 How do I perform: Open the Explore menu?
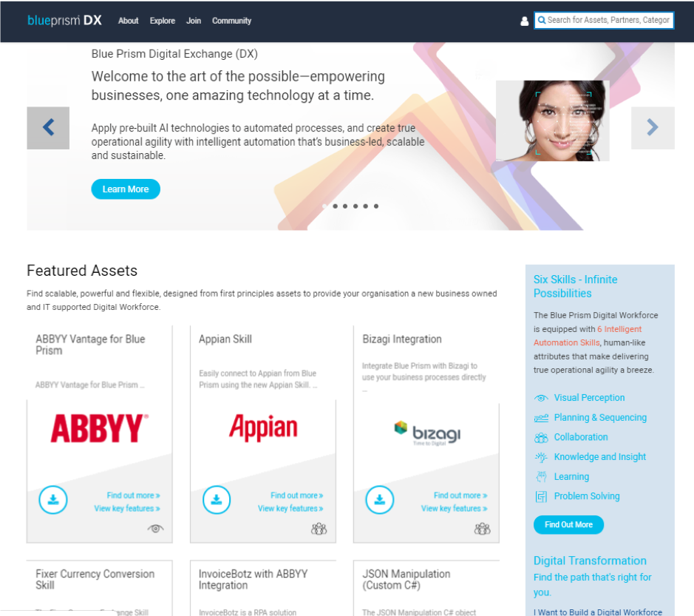163,21
